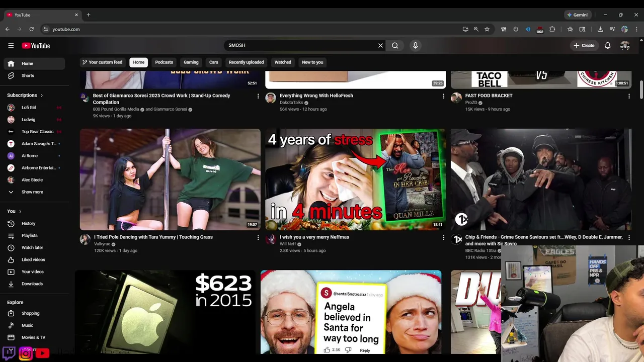Image resolution: width=644 pixels, height=362 pixels.
Task: Open the notifications bell
Action: pyautogui.click(x=608, y=45)
